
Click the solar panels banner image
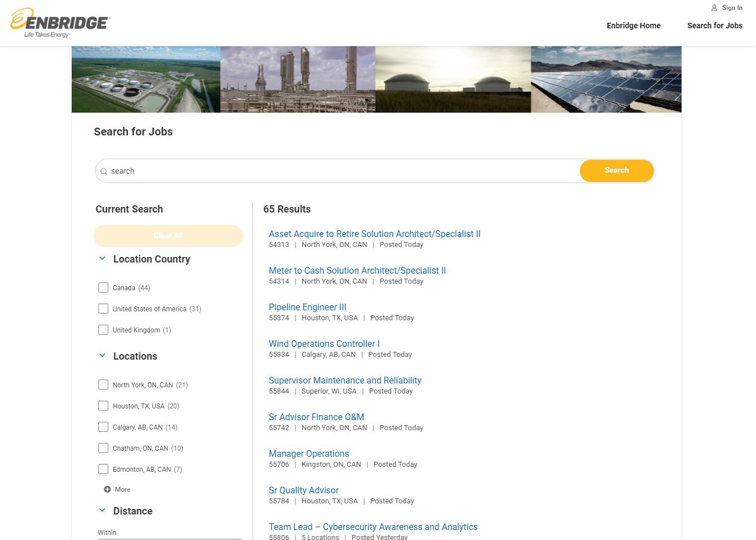[606, 79]
